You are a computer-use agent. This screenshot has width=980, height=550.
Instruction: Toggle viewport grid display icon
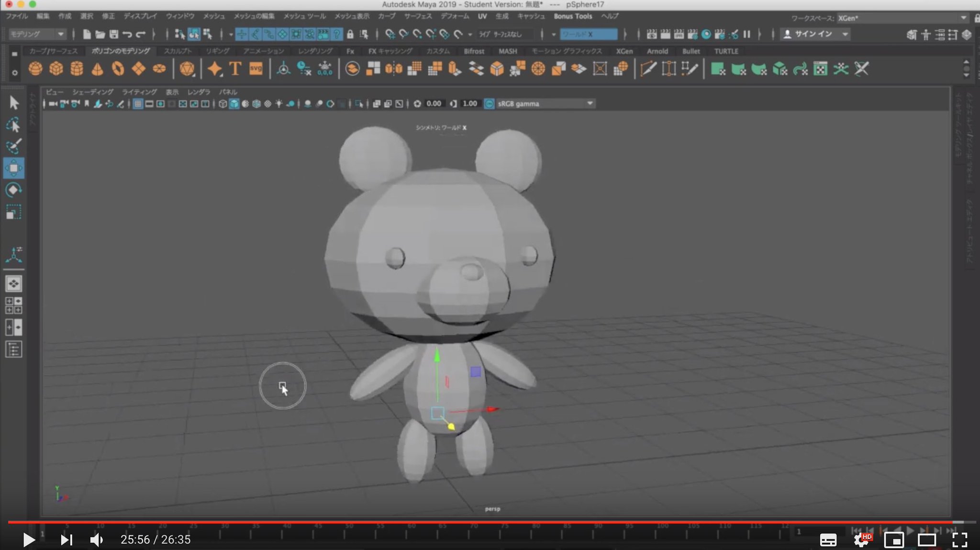click(138, 104)
